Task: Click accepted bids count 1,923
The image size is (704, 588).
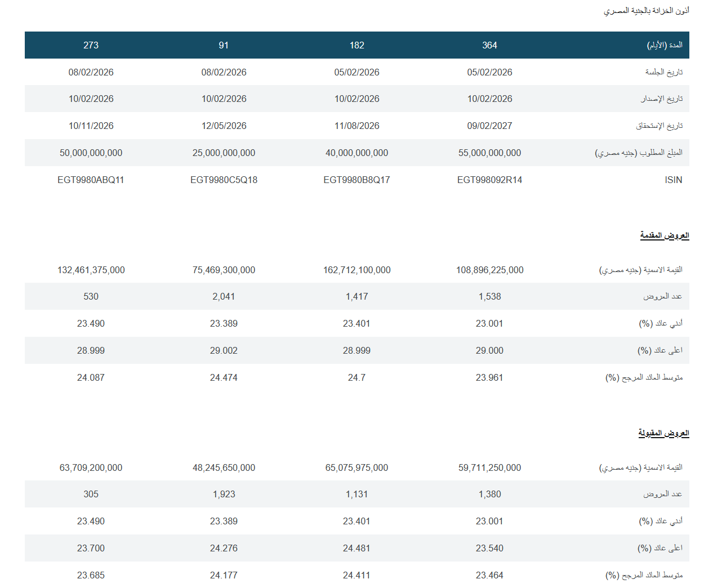Action: [224, 494]
